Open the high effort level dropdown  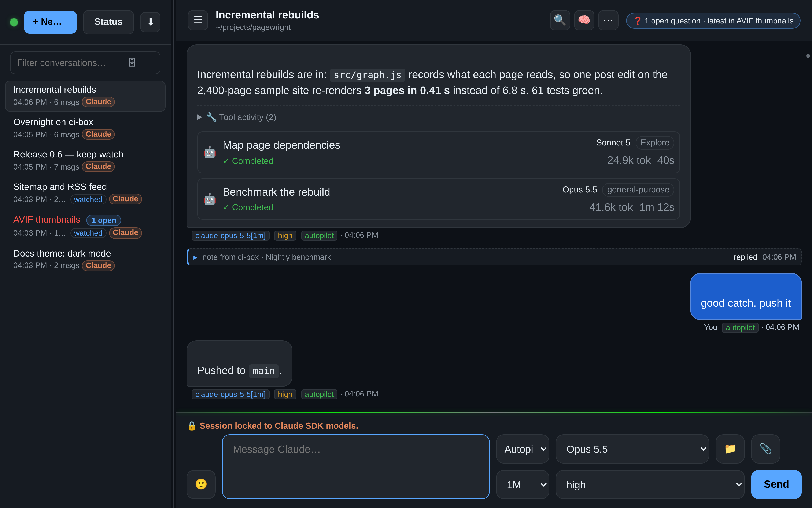pyautogui.click(x=650, y=485)
